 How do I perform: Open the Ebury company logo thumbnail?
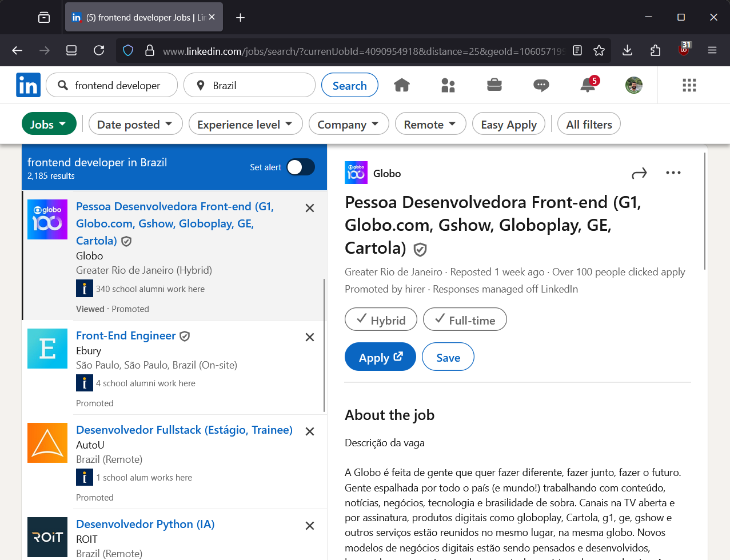click(x=47, y=349)
